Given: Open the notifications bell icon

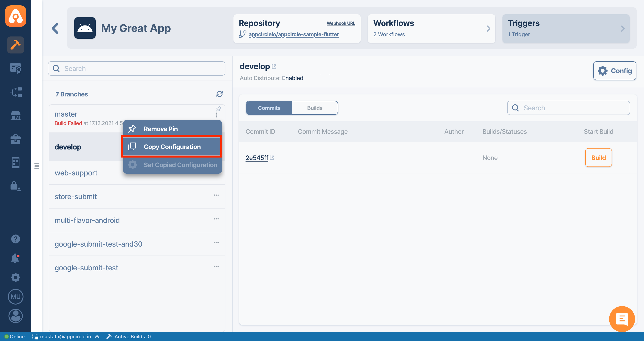Looking at the screenshot, I should click(x=15, y=258).
